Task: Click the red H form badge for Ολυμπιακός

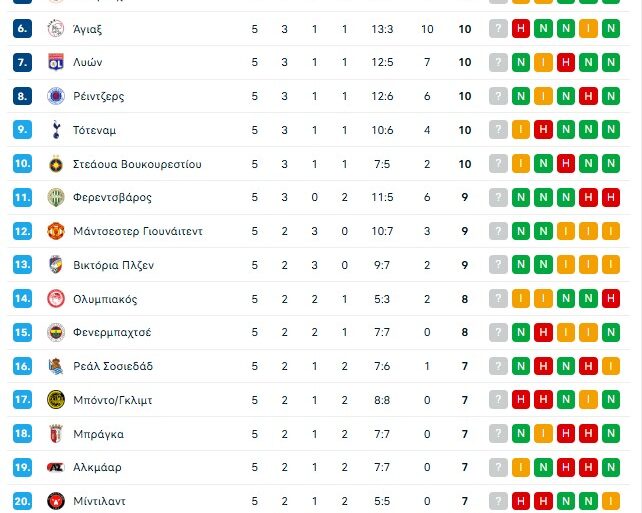Action: [610, 299]
